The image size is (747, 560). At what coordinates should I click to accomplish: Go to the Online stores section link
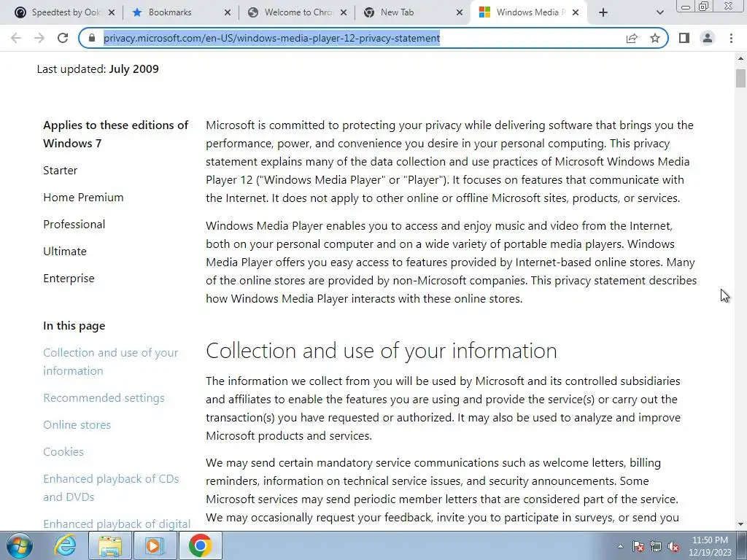pos(77,425)
